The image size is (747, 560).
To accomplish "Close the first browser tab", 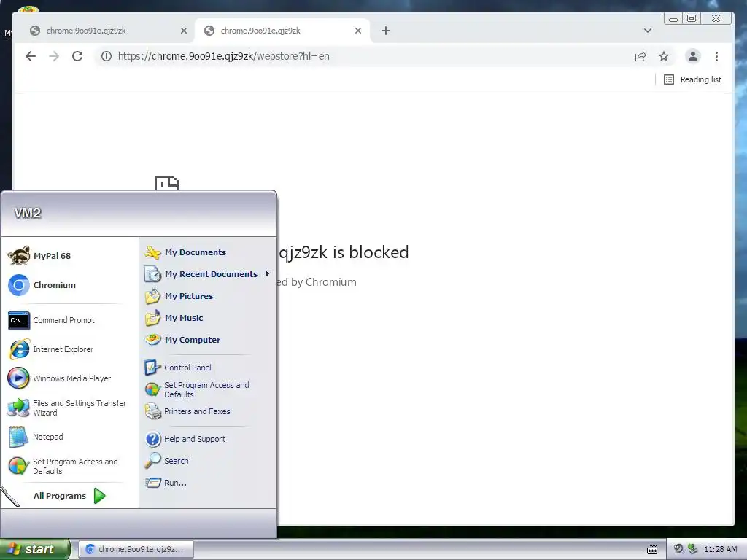I will (183, 31).
